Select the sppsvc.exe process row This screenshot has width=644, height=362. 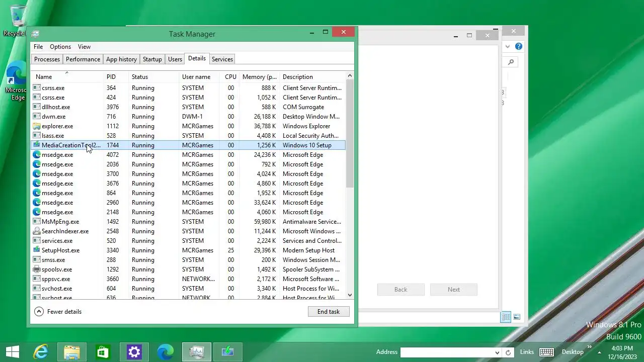click(189, 279)
